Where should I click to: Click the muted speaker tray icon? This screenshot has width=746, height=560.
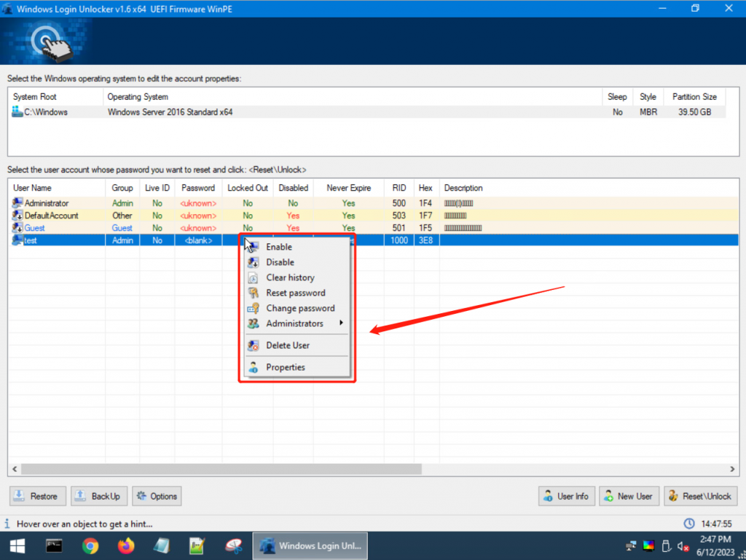point(683,546)
